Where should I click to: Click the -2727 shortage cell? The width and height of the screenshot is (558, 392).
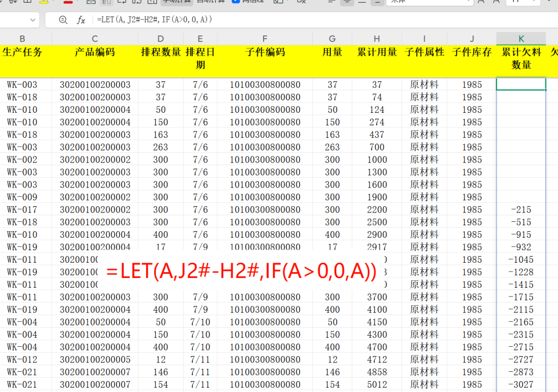tap(521, 359)
